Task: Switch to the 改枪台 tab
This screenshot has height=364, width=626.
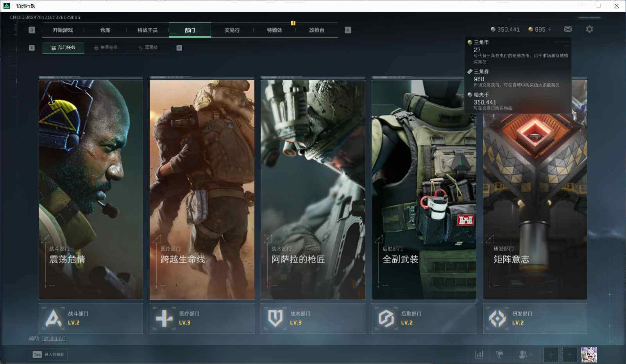Action: tap(317, 30)
